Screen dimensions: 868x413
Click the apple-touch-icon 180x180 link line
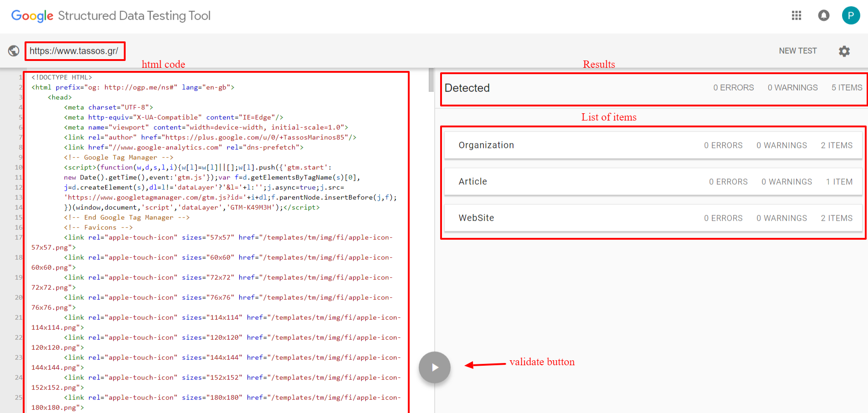[x=216, y=403]
